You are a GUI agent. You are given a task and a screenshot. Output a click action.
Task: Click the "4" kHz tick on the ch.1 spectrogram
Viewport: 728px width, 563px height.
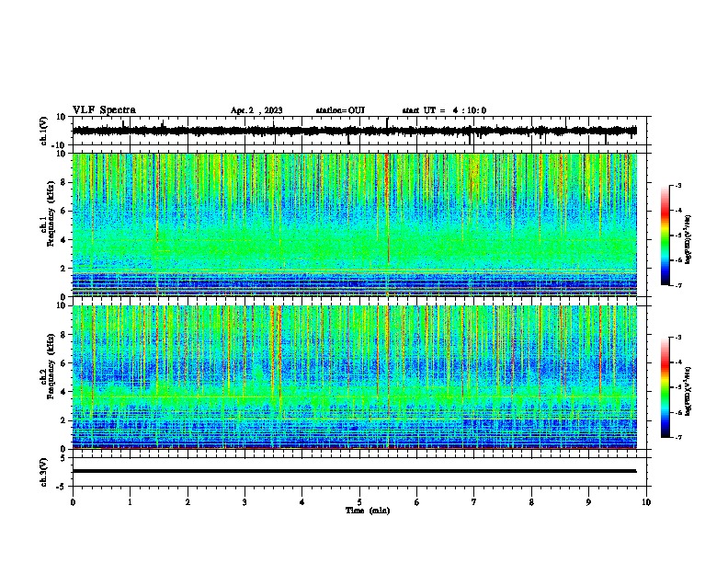pyautogui.click(x=63, y=240)
